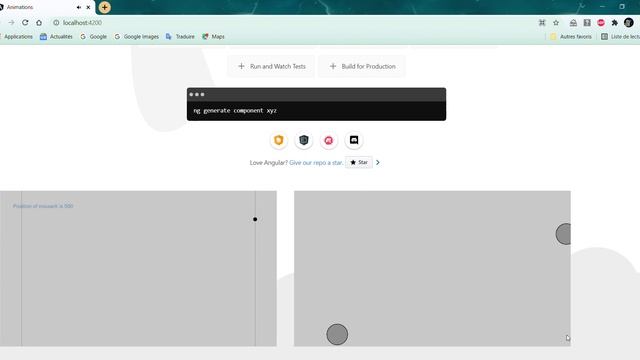Click the Position of mouseX text

[x=43, y=206]
